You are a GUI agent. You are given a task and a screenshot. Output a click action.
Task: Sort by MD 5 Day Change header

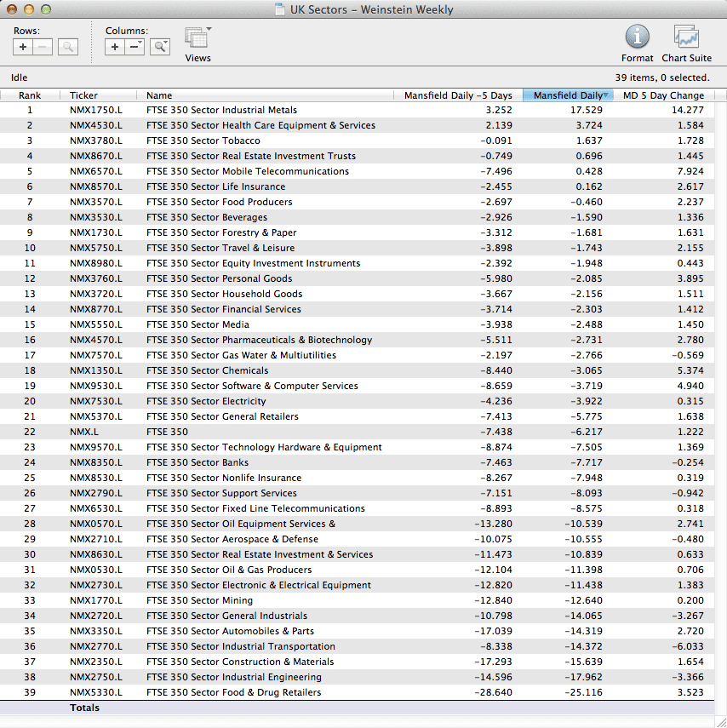point(663,95)
